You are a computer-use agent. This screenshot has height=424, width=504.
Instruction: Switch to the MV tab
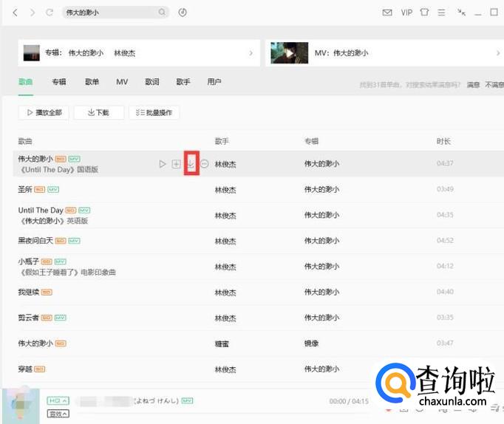tap(122, 82)
